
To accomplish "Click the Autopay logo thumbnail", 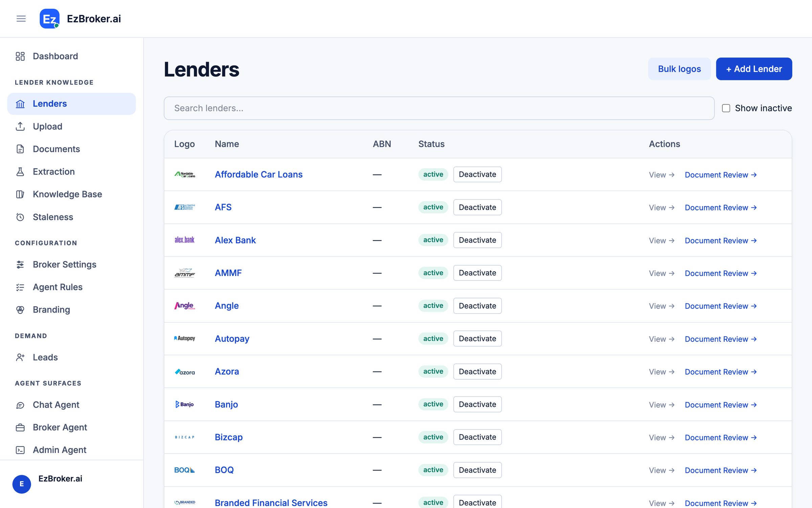I will click(185, 338).
